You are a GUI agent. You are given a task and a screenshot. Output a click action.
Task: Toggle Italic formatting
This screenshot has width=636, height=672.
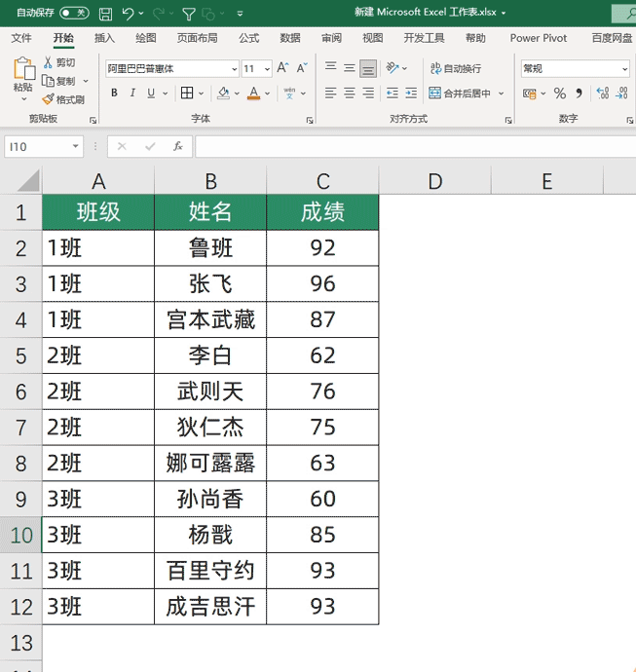133,93
